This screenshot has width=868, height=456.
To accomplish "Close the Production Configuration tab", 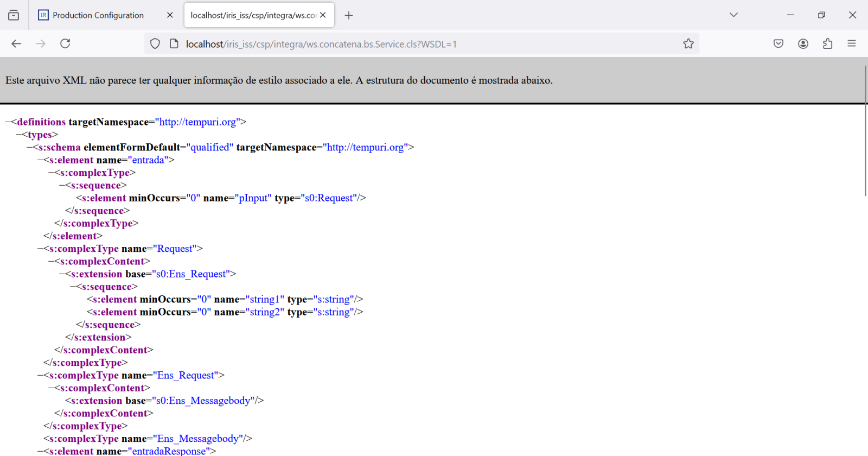I will coord(170,15).
